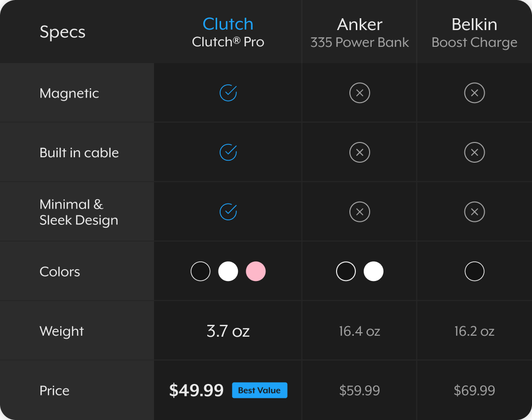
Task: Select the black Belkin color swatch
Action: (x=475, y=272)
